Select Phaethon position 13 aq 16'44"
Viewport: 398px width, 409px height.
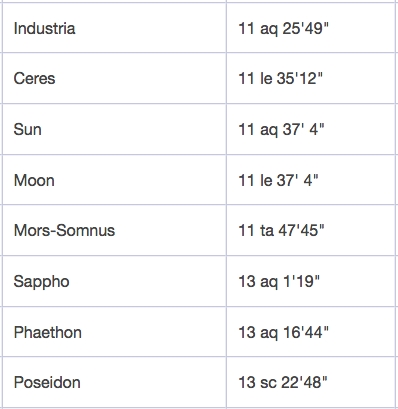283,332
